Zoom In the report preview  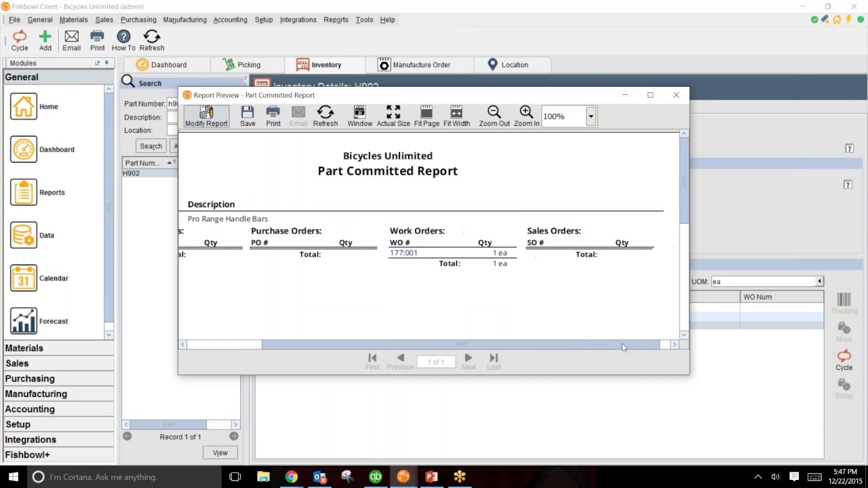(526, 116)
